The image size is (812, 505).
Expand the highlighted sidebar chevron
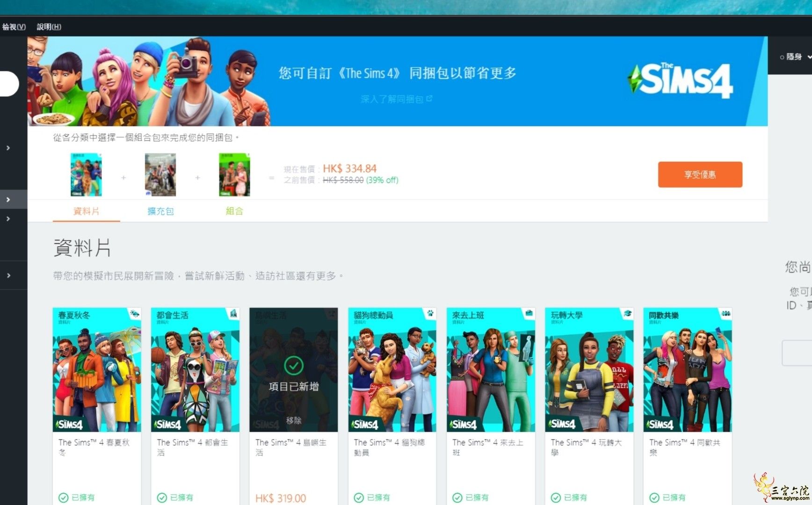(x=8, y=200)
